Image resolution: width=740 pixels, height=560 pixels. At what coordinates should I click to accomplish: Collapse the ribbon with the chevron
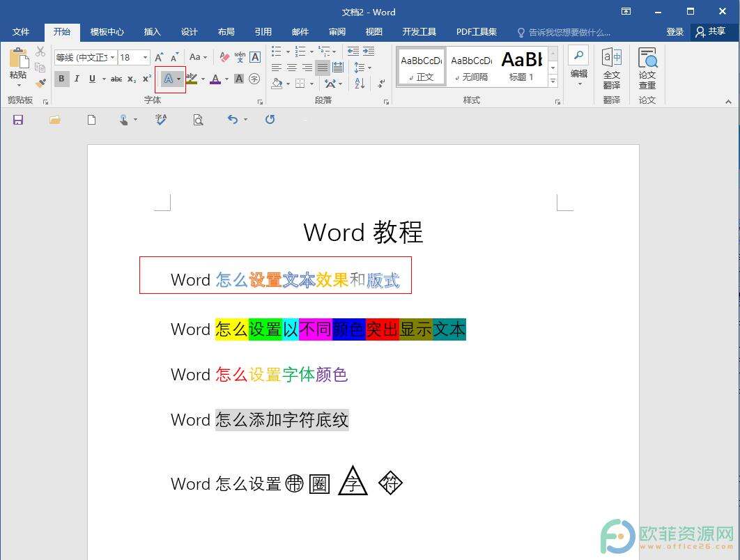pyautogui.click(x=728, y=102)
